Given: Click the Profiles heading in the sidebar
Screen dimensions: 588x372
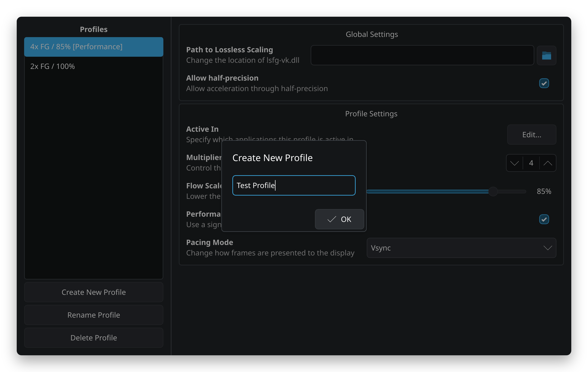Looking at the screenshot, I should coord(93,29).
